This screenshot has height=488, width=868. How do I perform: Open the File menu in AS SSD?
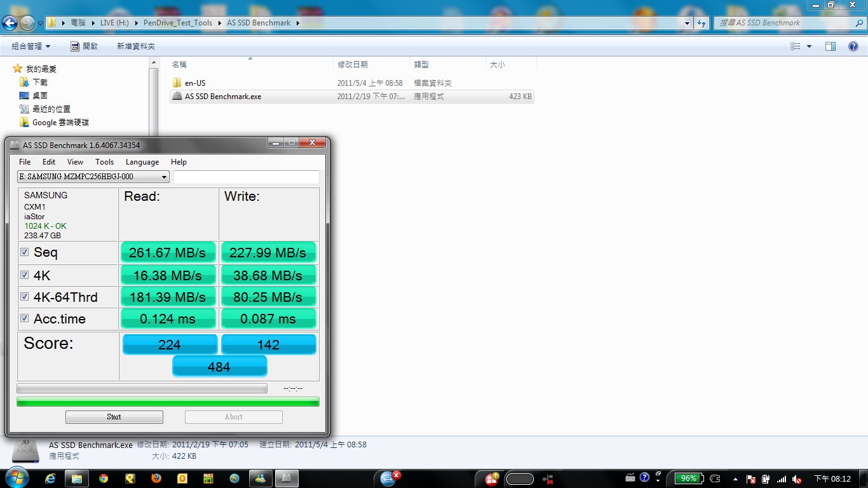coord(25,162)
